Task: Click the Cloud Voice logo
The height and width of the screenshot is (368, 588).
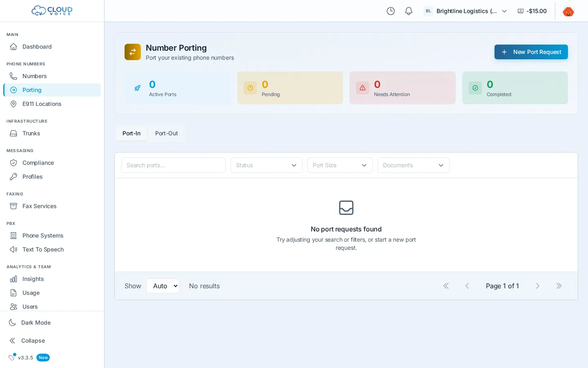Action: pyautogui.click(x=52, y=11)
